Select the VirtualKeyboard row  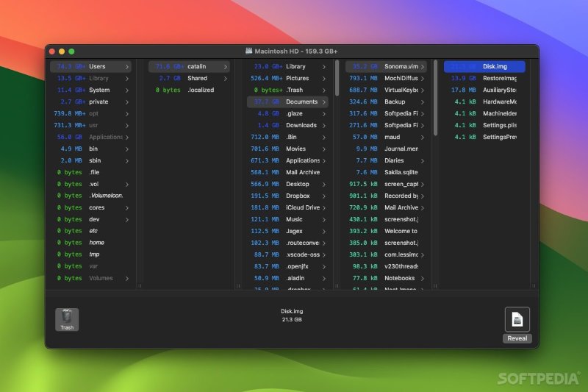click(386, 90)
